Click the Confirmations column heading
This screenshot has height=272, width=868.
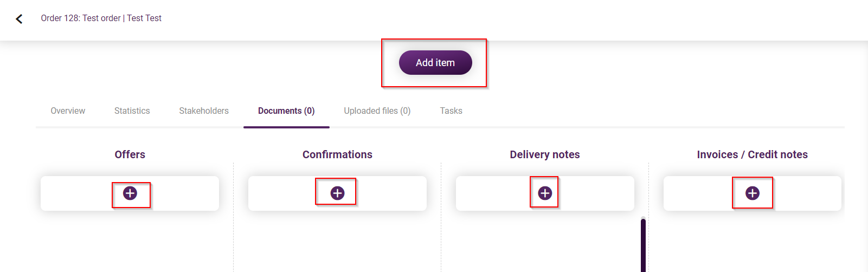(x=337, y=154)
